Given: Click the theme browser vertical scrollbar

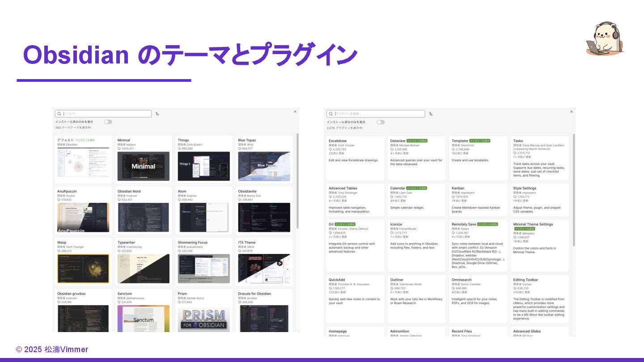Looking at the screenshot, I should coord(297,181).
